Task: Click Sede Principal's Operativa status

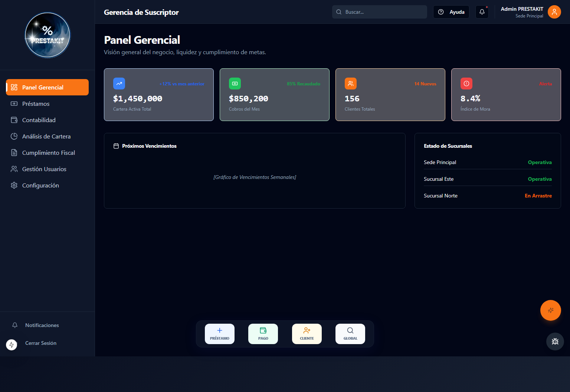Action: [540, 162]
